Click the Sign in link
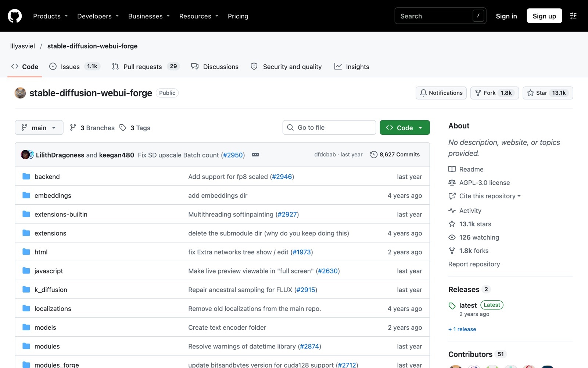Screen dimensions: 588x368 click(x=506, y=16)
